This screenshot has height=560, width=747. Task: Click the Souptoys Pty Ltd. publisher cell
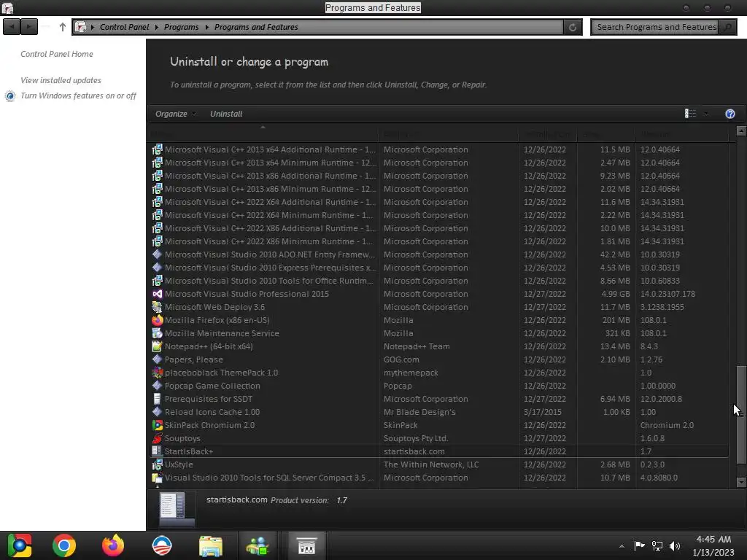[416, 438]
